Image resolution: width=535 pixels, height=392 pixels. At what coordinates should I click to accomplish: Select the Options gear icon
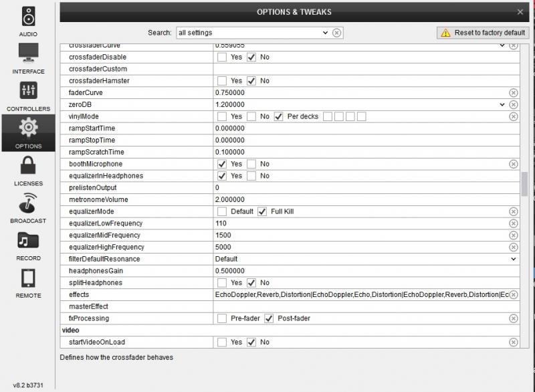pyautogui.click(x=28, y=127)
